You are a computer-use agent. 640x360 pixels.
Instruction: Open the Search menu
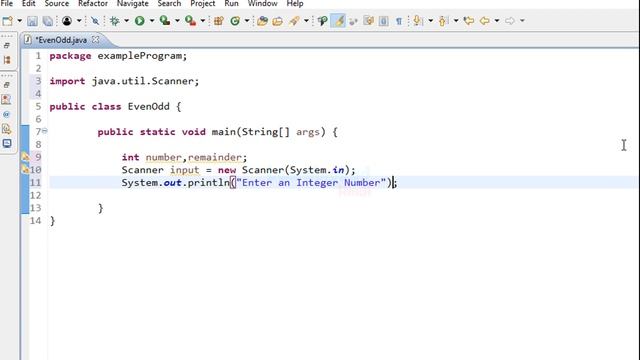(x=169, y=4)
